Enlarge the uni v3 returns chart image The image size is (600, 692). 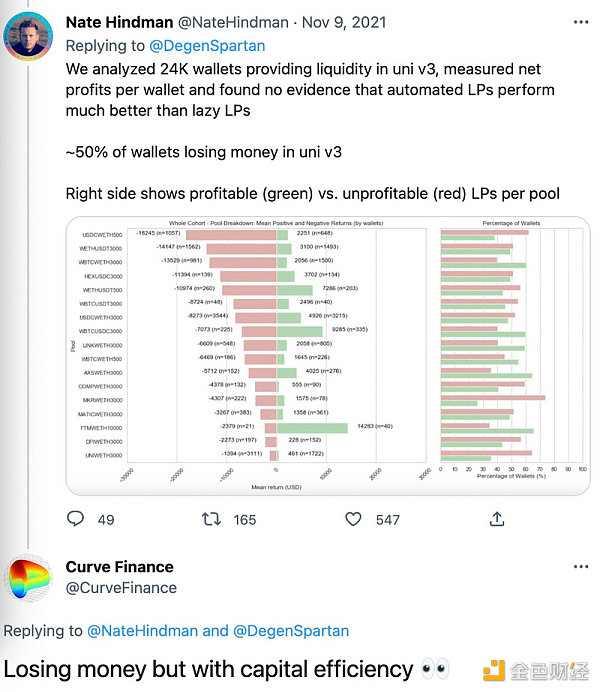328,355
